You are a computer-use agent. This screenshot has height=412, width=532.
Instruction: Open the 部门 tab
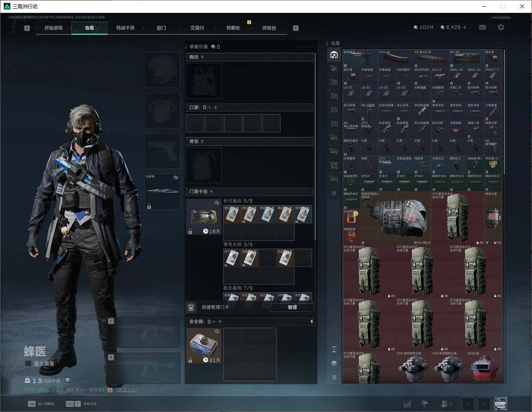coord(161,28)
